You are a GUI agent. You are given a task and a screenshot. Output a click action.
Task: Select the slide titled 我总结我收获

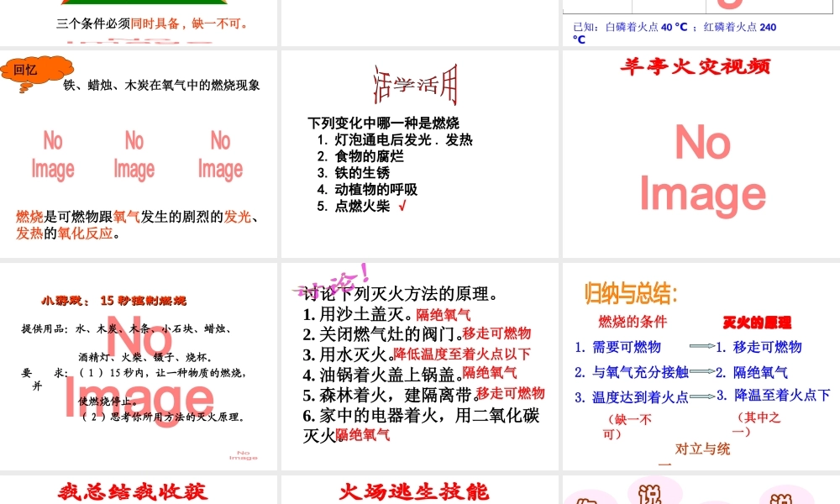pos(139,490)
